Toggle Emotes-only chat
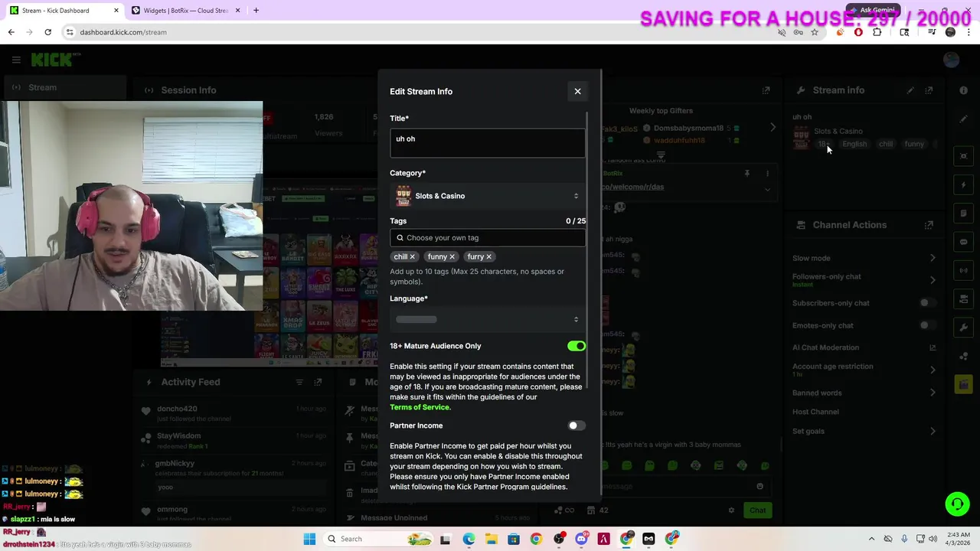980x551 pixels. (927, 325)
